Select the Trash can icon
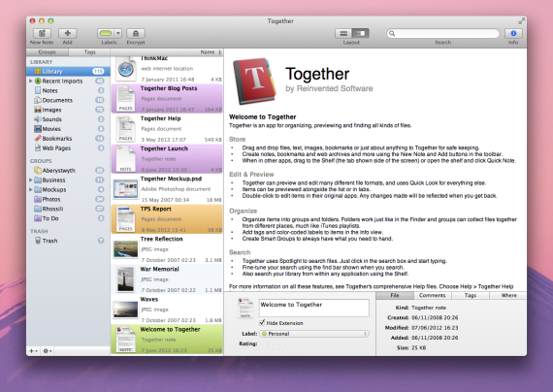 pos(38,241)
